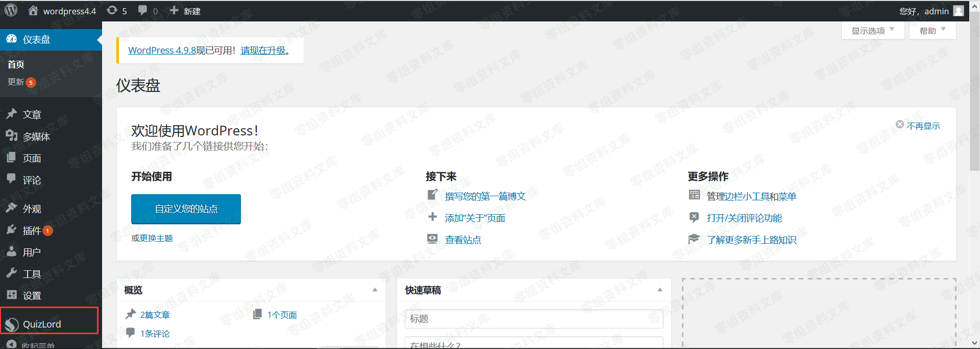This screenshot has height=349, width=980.
Task: Expand the 帮助 help dropdown
Action: pos(932,31)
